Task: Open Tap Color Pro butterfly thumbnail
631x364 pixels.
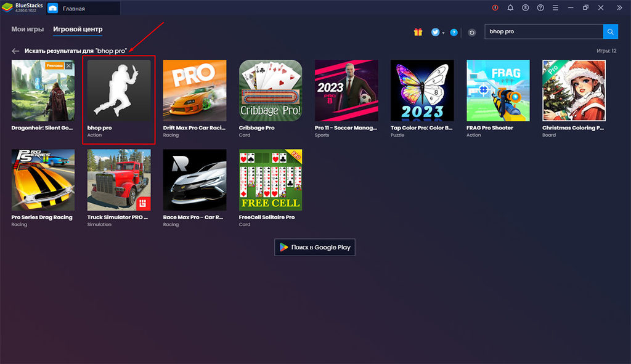Action: coord(422,91)
